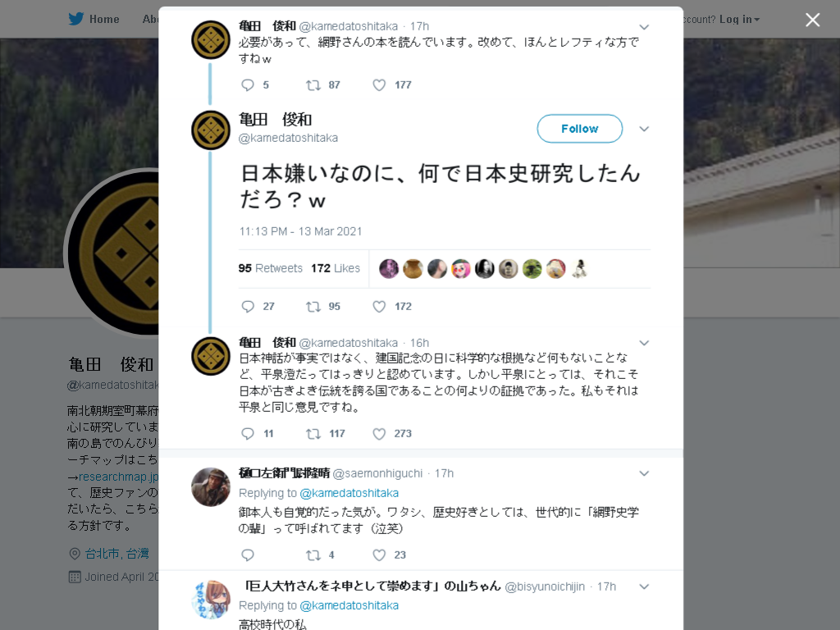840x630 pixels.
Task: Open the options chevron on the 17h top tweet
Action: point(644,27)
